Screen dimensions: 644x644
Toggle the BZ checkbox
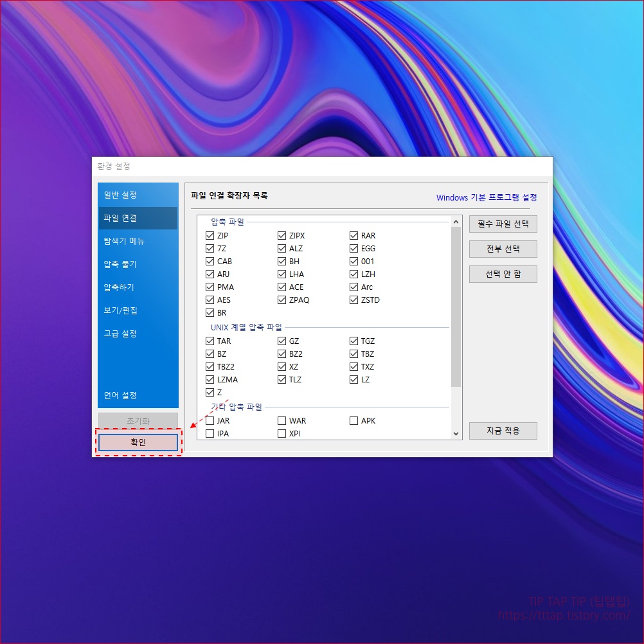point(210,353)
